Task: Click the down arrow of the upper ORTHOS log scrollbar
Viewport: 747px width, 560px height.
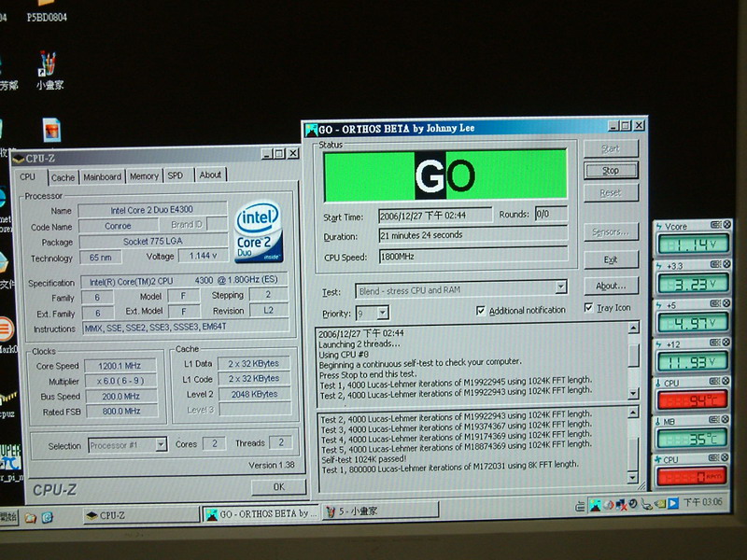Action: point(633,393)
